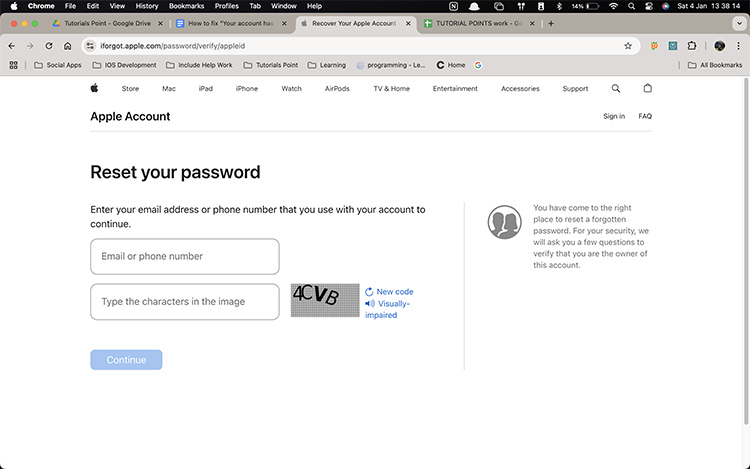The width and height of the screenshot is (750, 469).
Task: Click the Wi-Fi icon in menu bar
Action: 613,6
